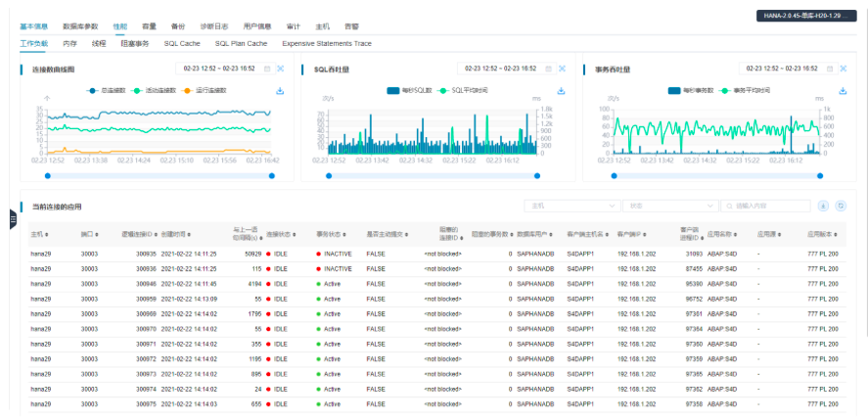This screenshot has width=868, height=420.
Task: Sort table by 连接状态 column
Action: coord(294,235)
